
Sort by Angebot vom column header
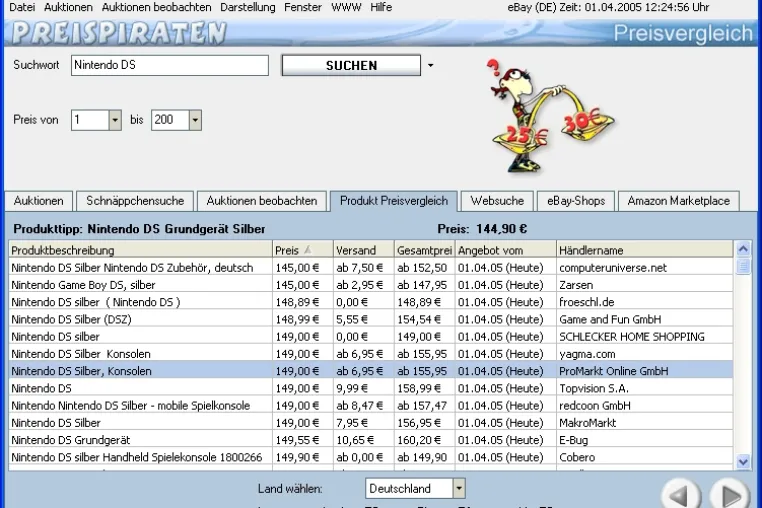pyautogui.click(x=505, y=250)
